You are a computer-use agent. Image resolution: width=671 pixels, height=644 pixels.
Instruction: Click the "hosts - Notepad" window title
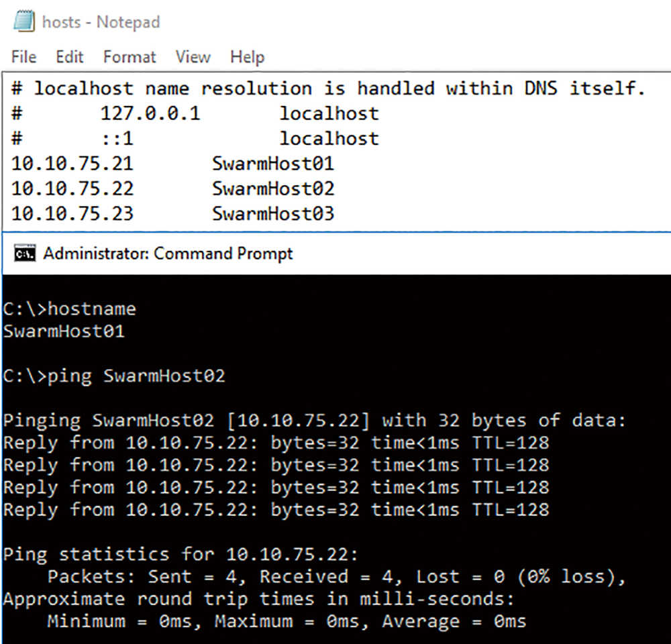pyautogui.click(x=101, y=22)
